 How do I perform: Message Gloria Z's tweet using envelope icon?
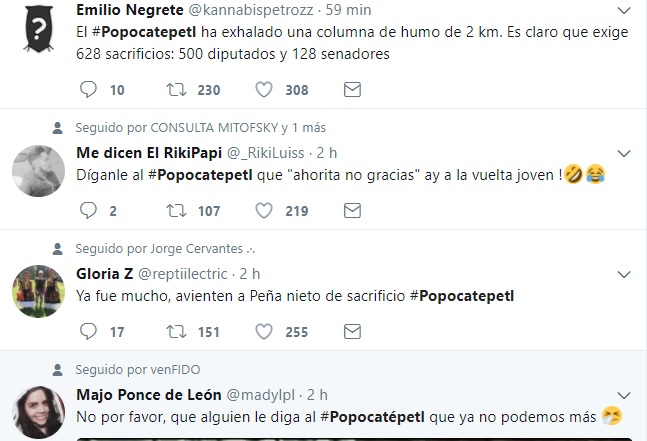pyautogui.click(x=352, y=332)
